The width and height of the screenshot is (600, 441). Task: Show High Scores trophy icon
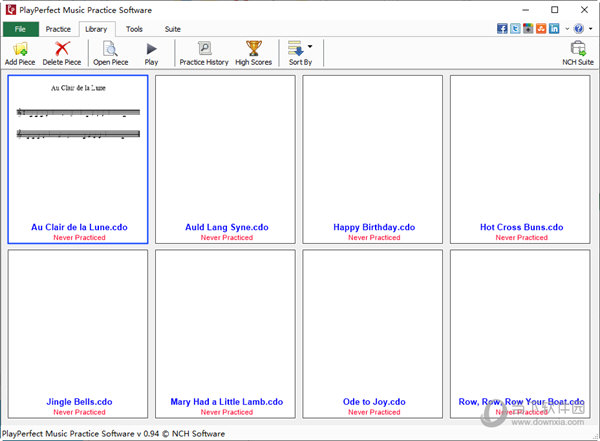coord(254,49)
